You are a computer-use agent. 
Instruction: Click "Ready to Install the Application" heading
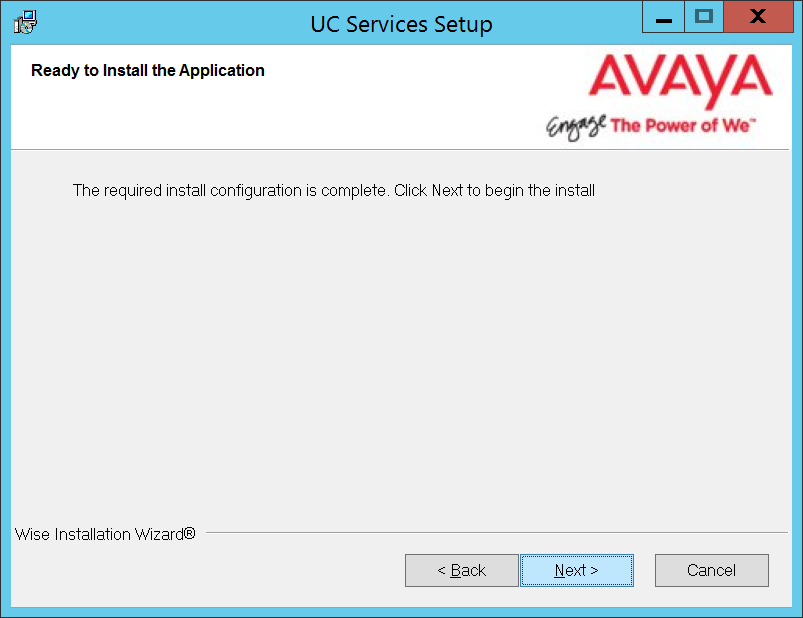point(147,70)
